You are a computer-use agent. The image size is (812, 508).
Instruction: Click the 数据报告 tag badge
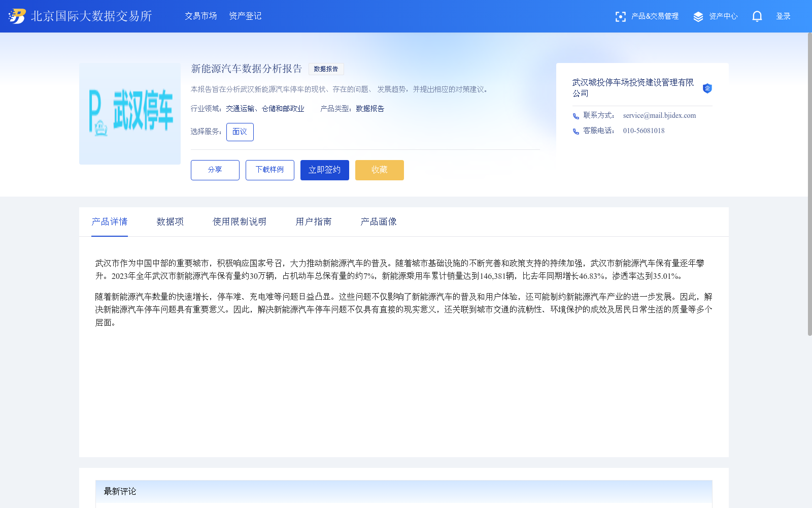[x=326, y=69]
